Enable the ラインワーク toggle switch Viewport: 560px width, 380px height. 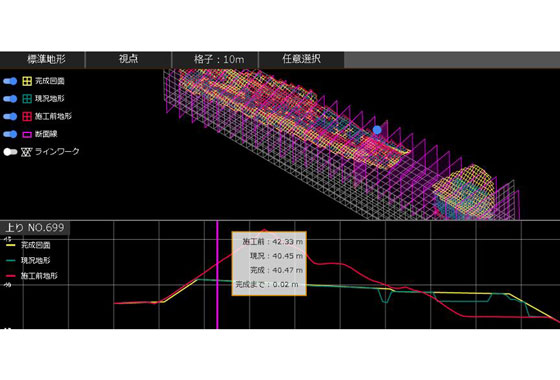(10, 152)
